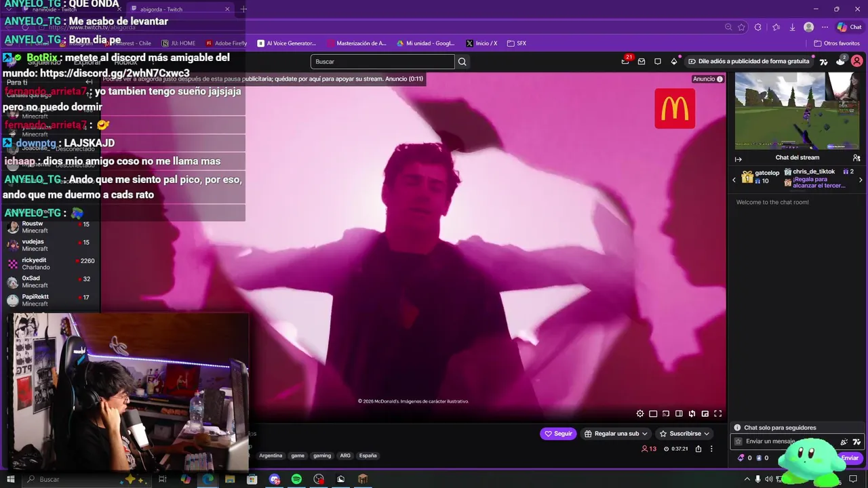Open the Twitch chat bubble icon in top bar
868x488 pixels.
click(x=658, y=61)
